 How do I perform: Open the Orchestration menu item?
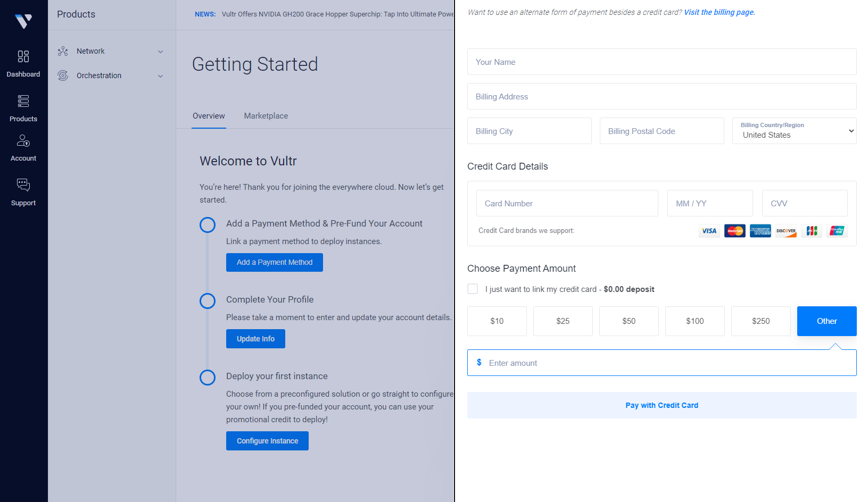111,76
